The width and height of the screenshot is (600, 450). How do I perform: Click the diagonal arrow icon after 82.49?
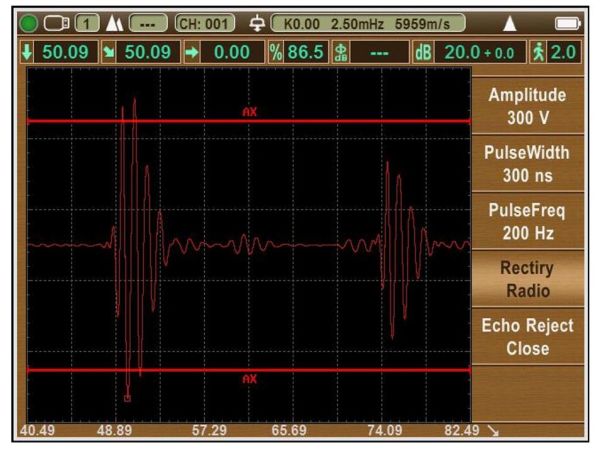[494, 431]
